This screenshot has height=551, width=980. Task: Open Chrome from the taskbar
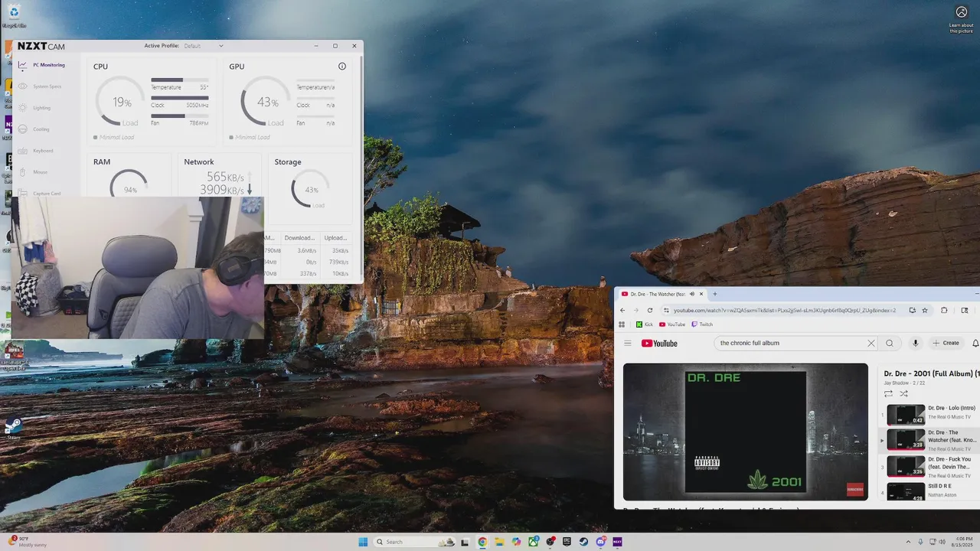482,542
